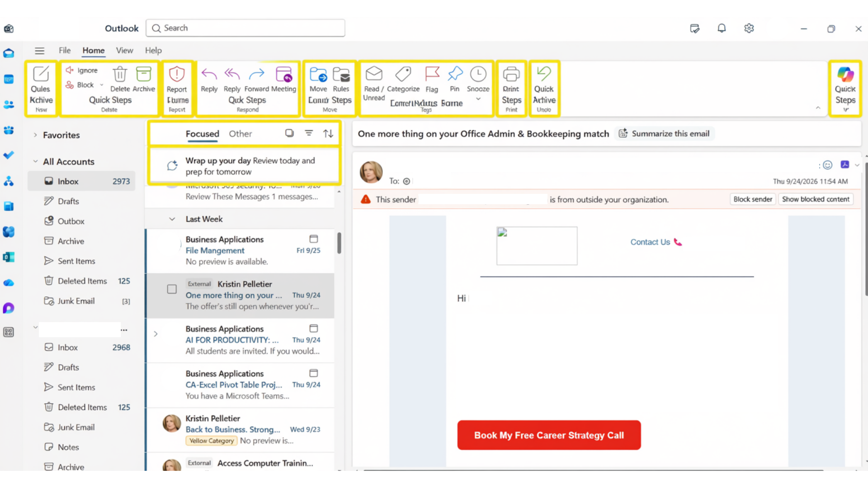The width and height of the screenshot is (868, 488).
Task: Open Junk Email folder showing [3]
Action: (82, 301)
